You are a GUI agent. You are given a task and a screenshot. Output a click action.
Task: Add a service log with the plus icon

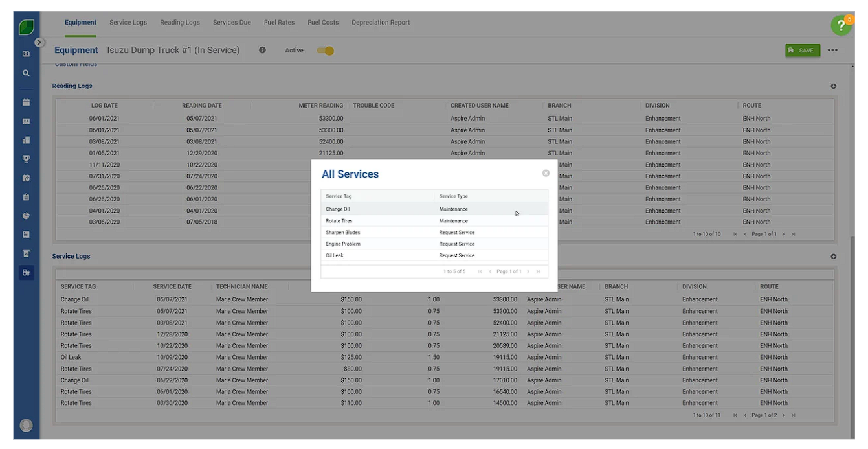[834, 257]
